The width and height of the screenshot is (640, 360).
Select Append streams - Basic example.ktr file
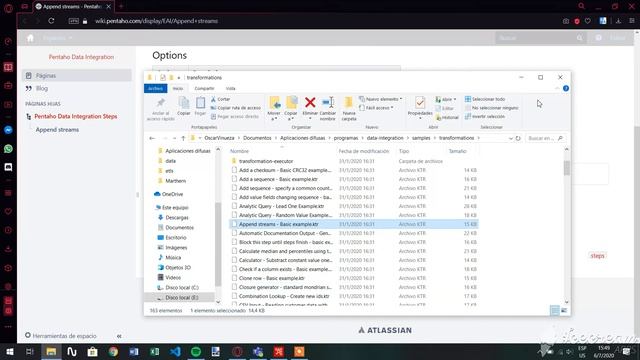point(353,224)
